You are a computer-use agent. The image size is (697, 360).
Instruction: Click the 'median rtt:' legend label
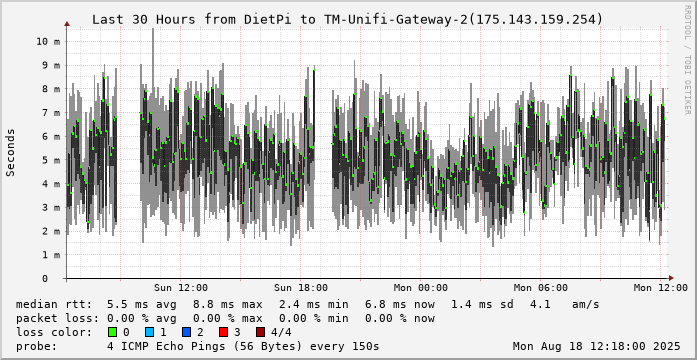[x=54, y=304]
